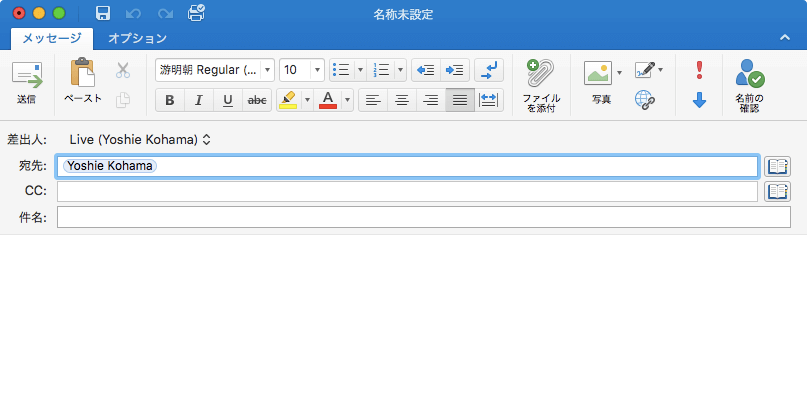Increase the indent level

click(455, 69)
